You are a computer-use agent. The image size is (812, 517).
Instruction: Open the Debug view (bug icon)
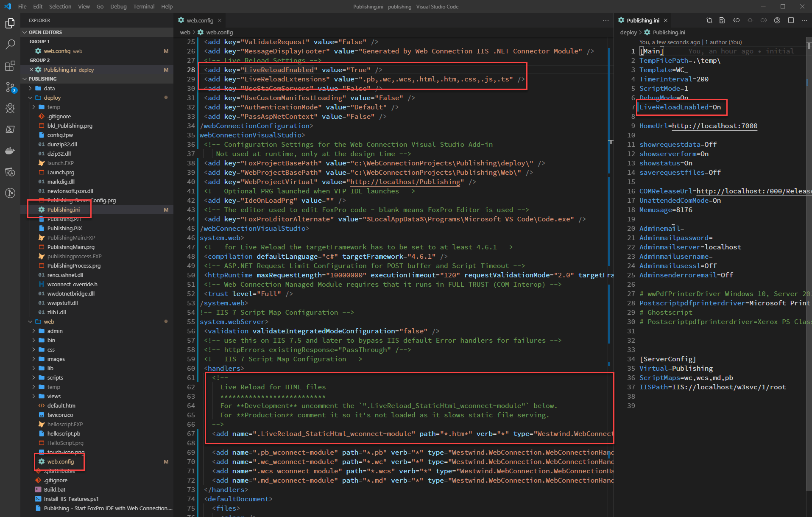click(x=10, y=108)
